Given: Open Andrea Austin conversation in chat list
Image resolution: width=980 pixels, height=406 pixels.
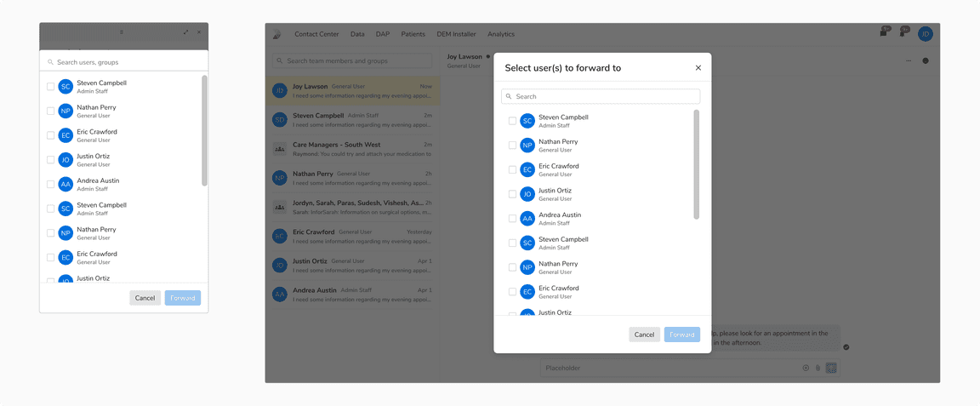Looking at the screenshot, I should [x=352, y=294].
